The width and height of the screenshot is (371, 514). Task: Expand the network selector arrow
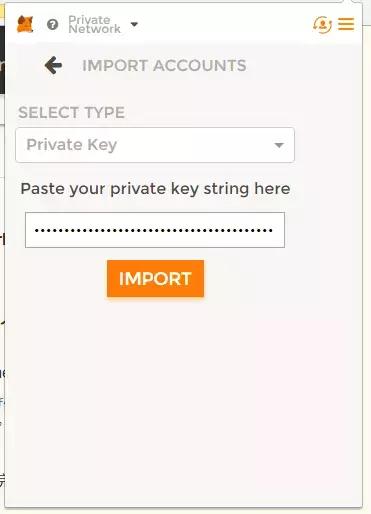(x=134, y=24)
